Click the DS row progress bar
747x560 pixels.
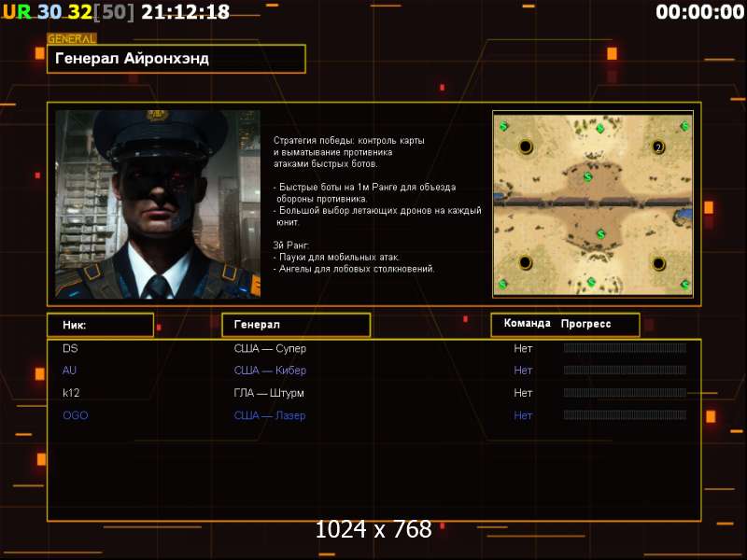tap(625, 348)
